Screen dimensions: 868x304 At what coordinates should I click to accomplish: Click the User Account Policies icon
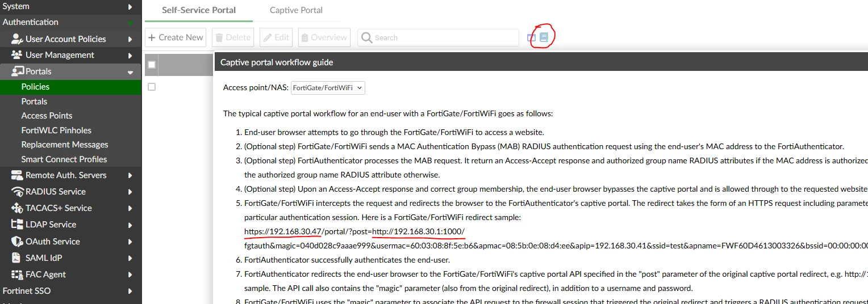[x=17, y=39]
